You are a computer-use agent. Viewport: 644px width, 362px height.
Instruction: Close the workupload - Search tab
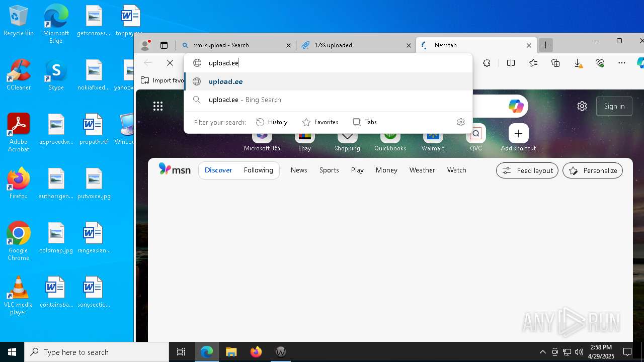coord(288,45)
